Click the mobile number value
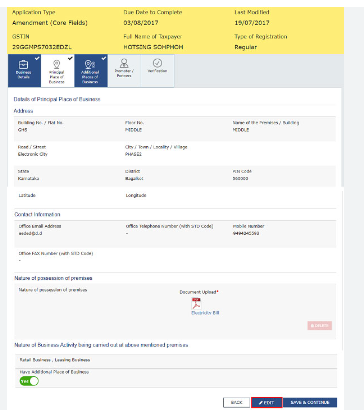 [x=246, y=233]
